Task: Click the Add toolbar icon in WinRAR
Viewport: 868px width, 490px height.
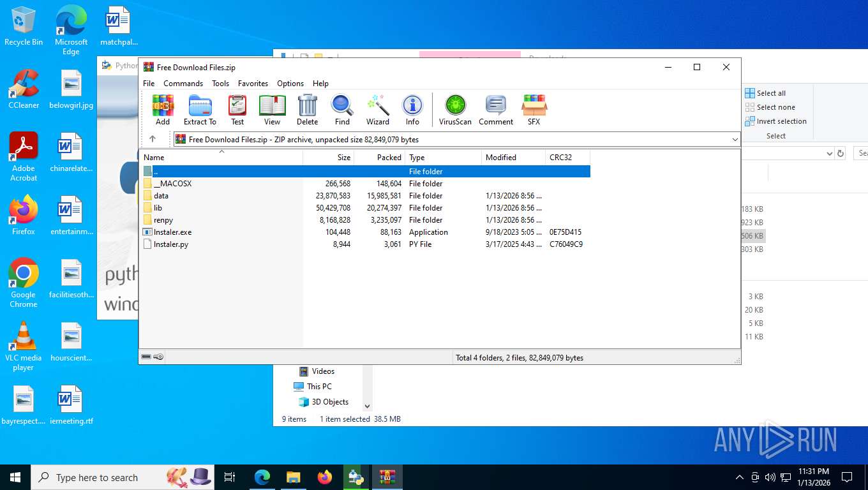Action: (x=163, y=110)
